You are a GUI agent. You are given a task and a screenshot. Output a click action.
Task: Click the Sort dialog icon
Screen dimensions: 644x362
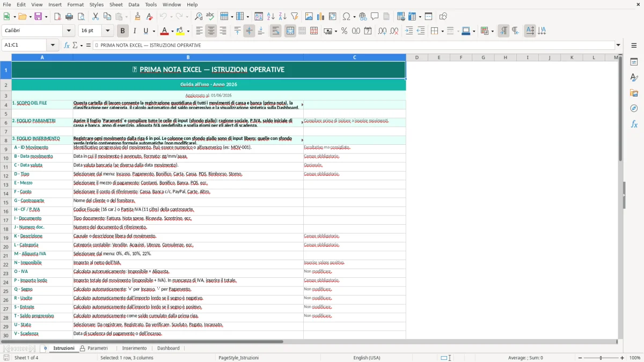coord(259,17)
